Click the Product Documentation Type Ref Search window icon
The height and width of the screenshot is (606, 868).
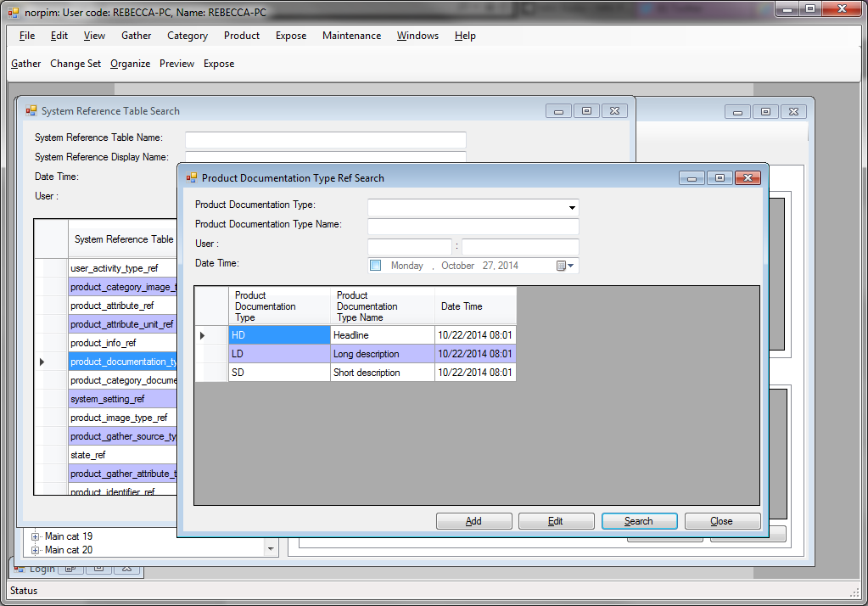(x=192, y=177)
